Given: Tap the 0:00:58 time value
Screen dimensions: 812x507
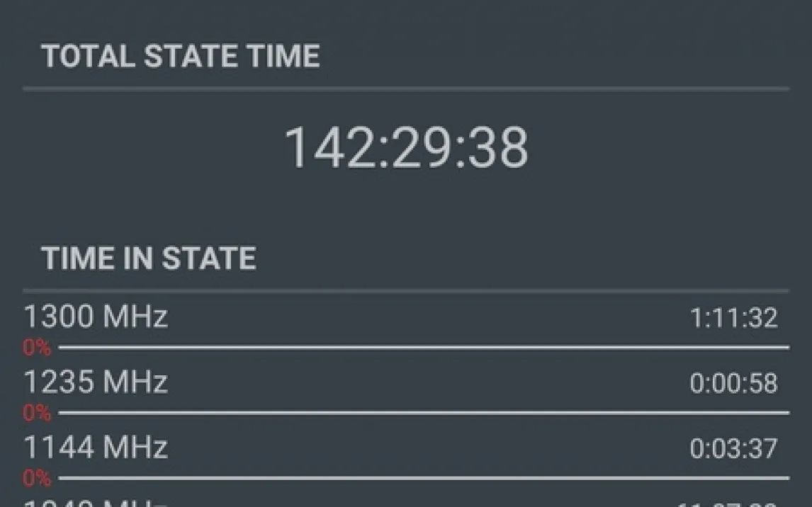Looking at the screenshot, I should [x=733, y=383].
